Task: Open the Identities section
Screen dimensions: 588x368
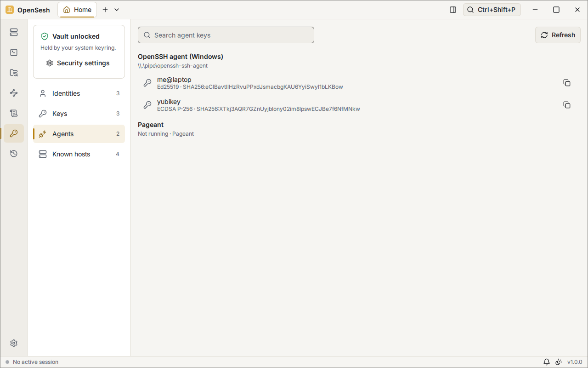Action: tap(79, 93)
